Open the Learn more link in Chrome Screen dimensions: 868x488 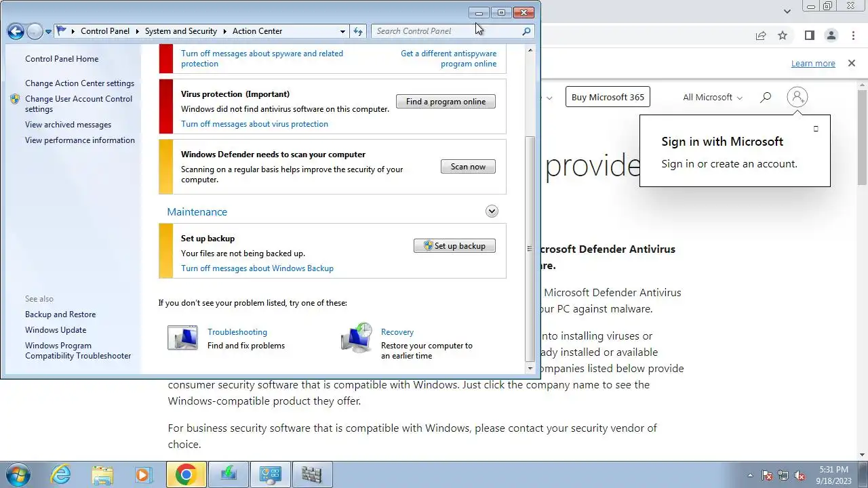(x=813, y=64)
